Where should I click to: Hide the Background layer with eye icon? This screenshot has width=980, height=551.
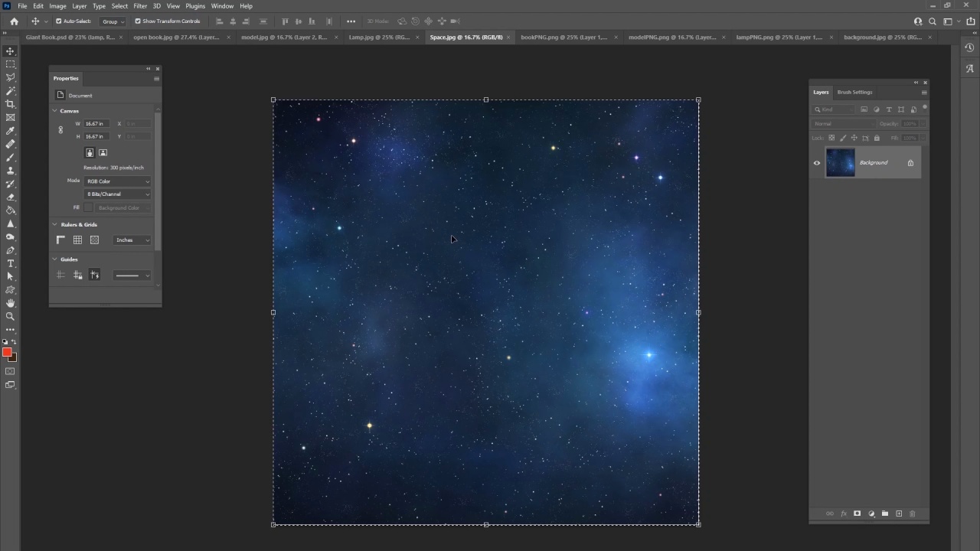click(x=817, y=163)
